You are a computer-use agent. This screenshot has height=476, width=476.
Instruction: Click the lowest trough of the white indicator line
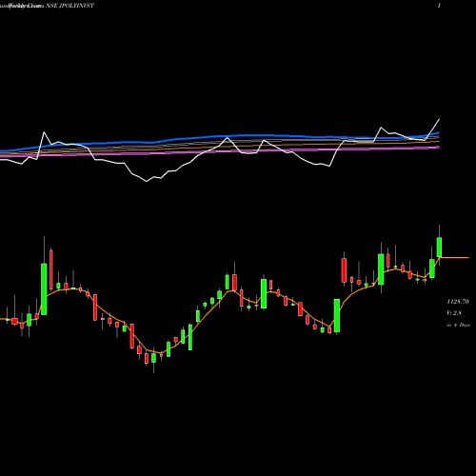147,181
